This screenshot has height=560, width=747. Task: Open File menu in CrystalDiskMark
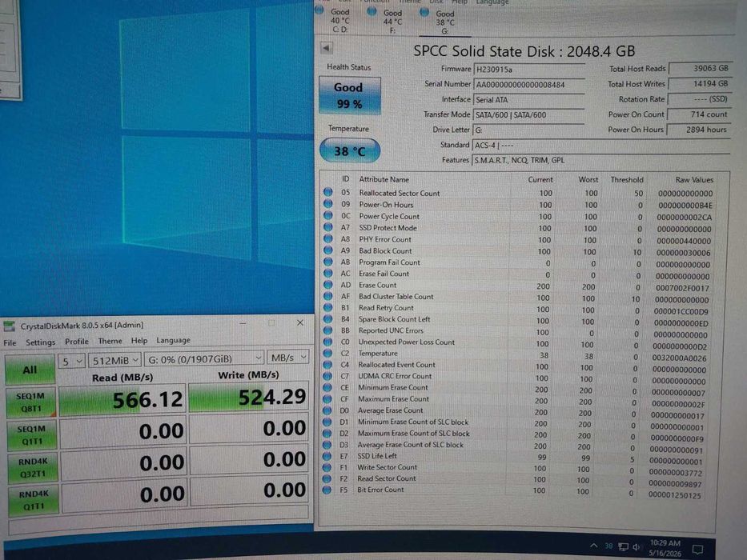[10, 342]
